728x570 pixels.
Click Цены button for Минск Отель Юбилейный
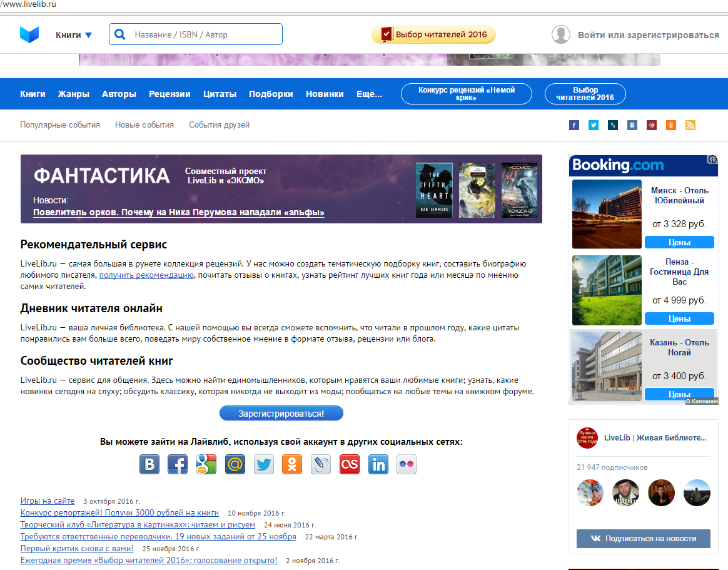(x=679, y=243)
